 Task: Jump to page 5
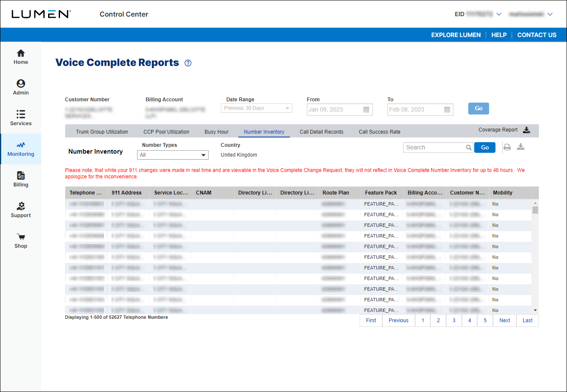coord(485,320)
